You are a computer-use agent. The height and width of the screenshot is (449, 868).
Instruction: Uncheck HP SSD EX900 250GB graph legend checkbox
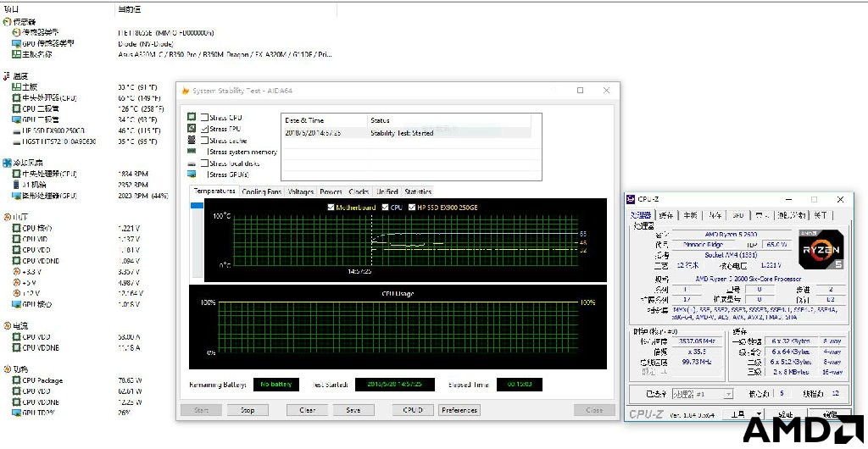pyautogui.click(x=411, y=208)
